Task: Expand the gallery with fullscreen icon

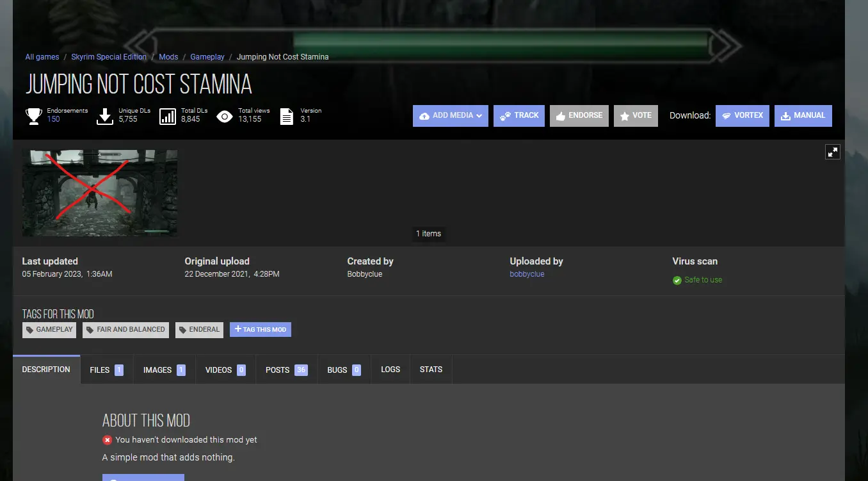Action: coord(832,152)
